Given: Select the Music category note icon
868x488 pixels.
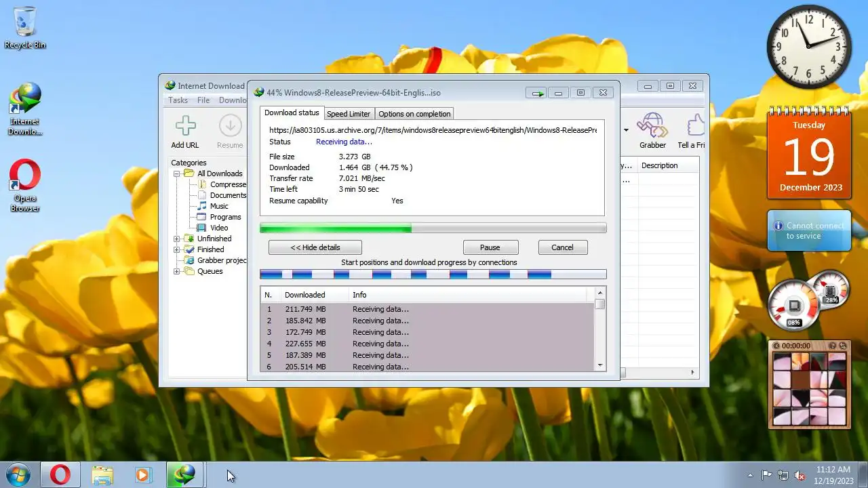Looking at the screenshot, I should coord(201,206).
